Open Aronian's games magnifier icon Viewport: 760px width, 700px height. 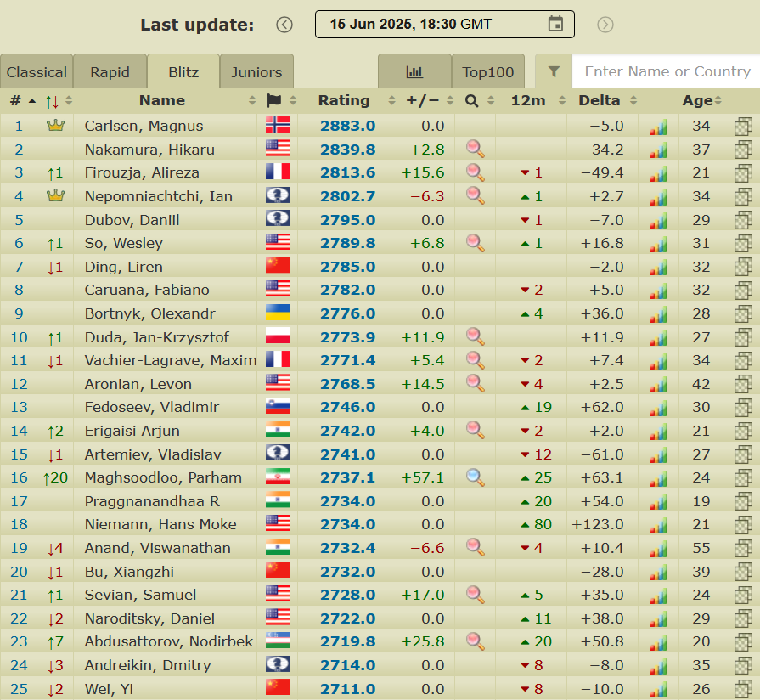coord(475,383)
